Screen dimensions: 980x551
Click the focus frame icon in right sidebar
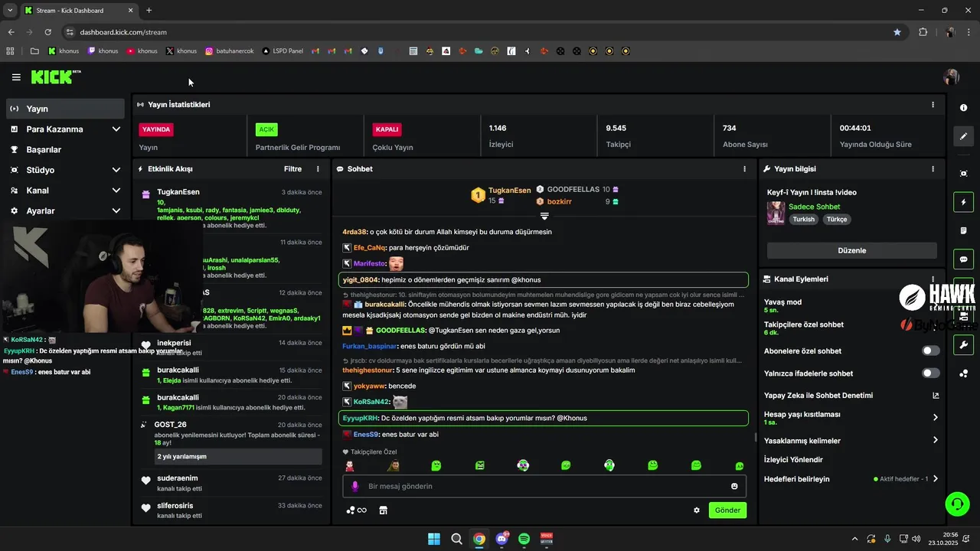[964, 174]
